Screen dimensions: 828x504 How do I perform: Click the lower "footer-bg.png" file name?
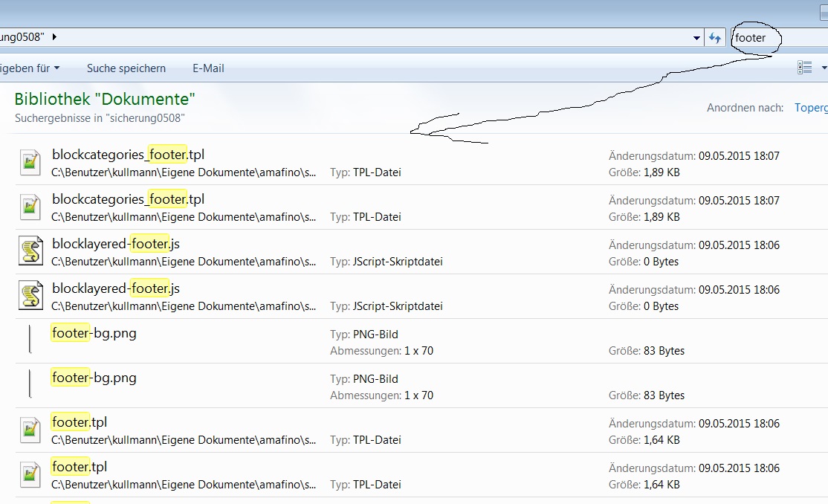pos(94,378)
